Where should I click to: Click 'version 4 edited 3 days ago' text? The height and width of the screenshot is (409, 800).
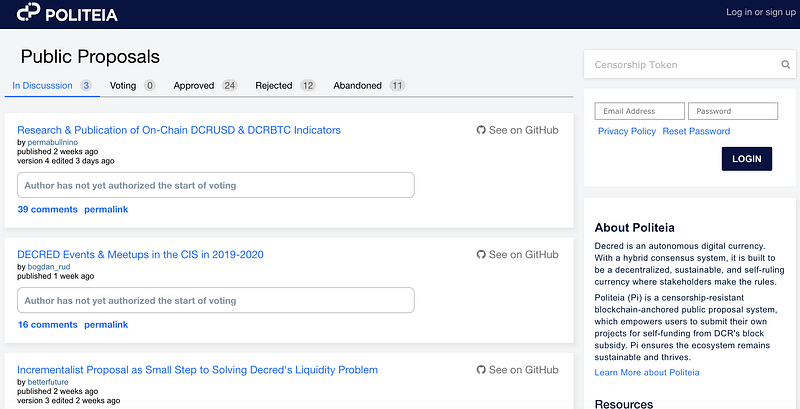click(x=66, y=161)
